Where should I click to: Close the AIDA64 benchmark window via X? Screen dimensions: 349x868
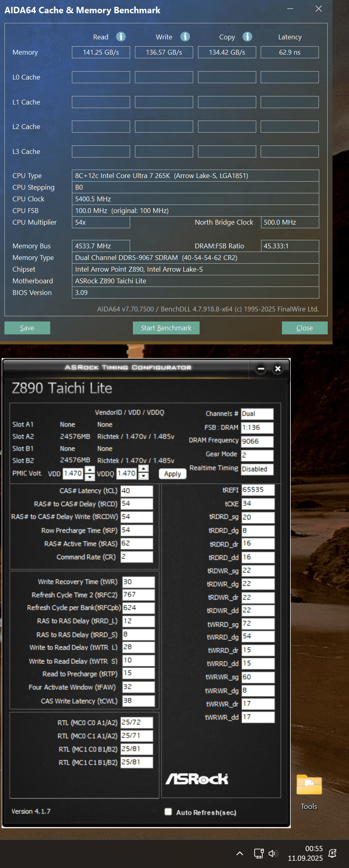point(319,8)
